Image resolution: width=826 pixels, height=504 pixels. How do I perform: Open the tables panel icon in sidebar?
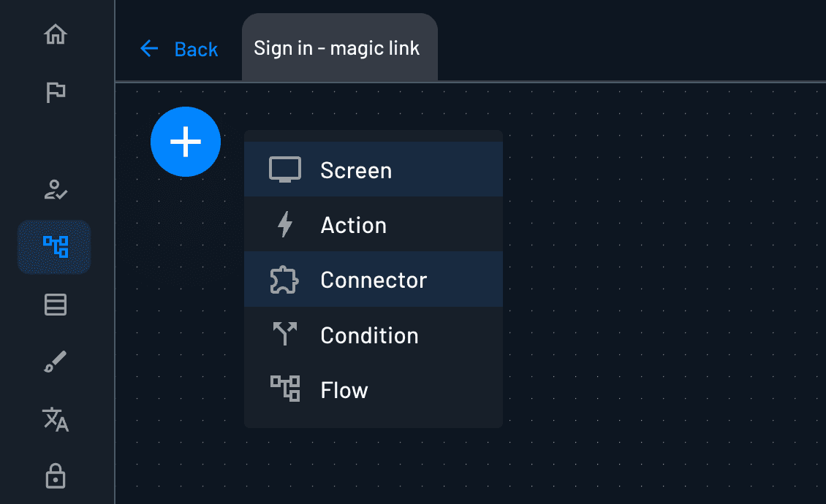(x=55, y=305)
